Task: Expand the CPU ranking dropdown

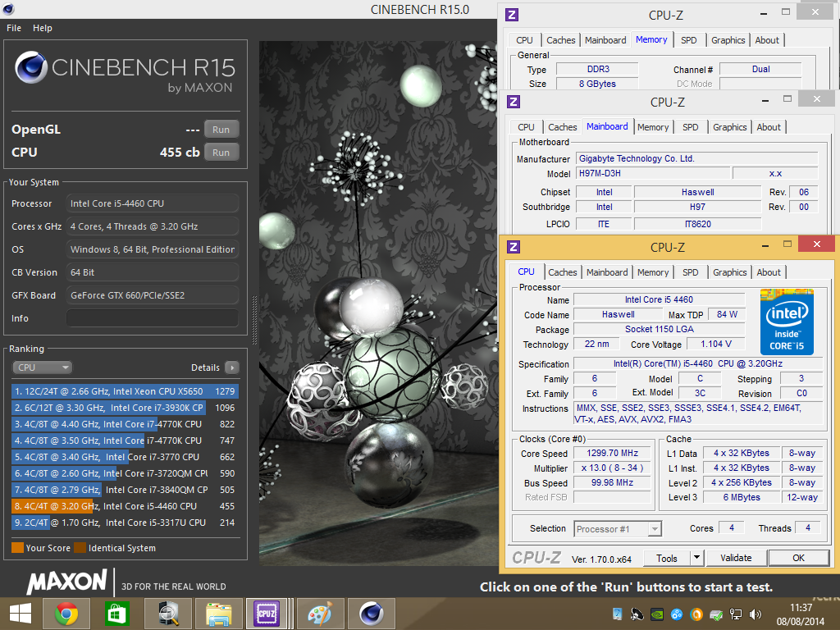Action: coord(42,367)
